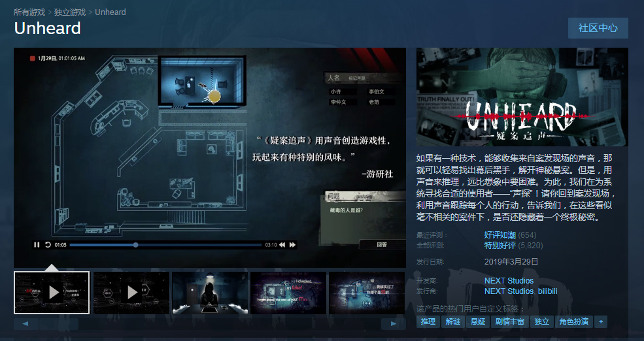Click the Unheard breadcrumb link
The width and height of the screenshot is (644, 341).
click(110, 12)
